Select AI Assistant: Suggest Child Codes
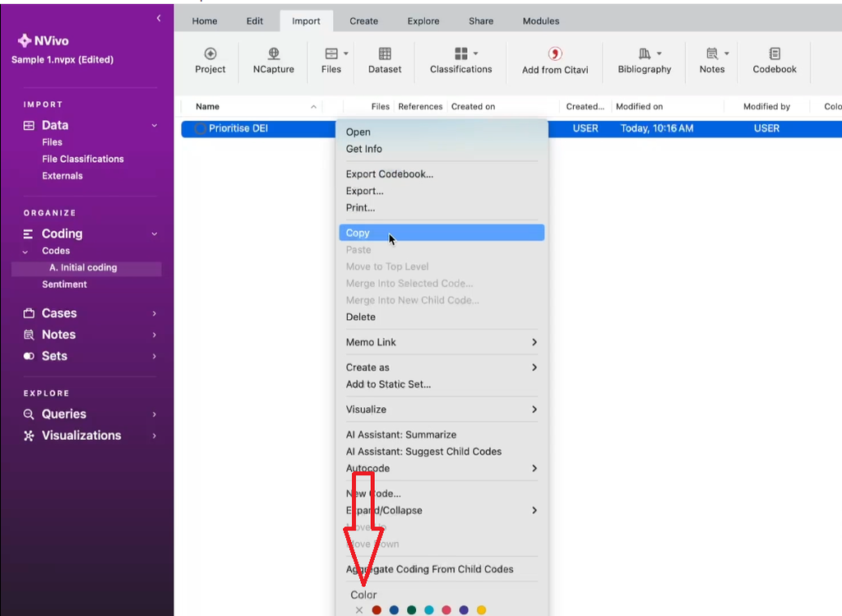The height and width of the screenshot is (616, 842). click(442, 452)
